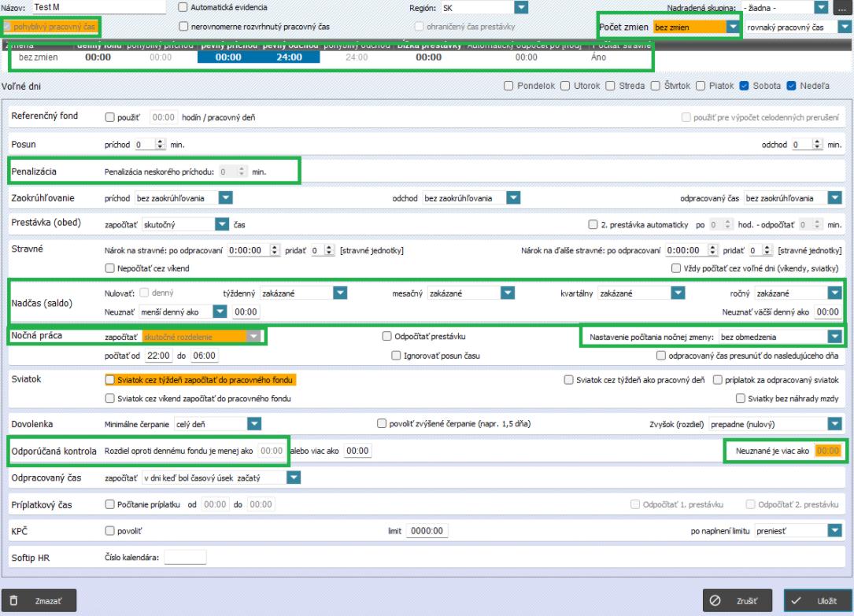Click the Posun príchod minutes spinner arrows
Image resolution: width=854 pixels, height=616 pixels.
[161, 146]
